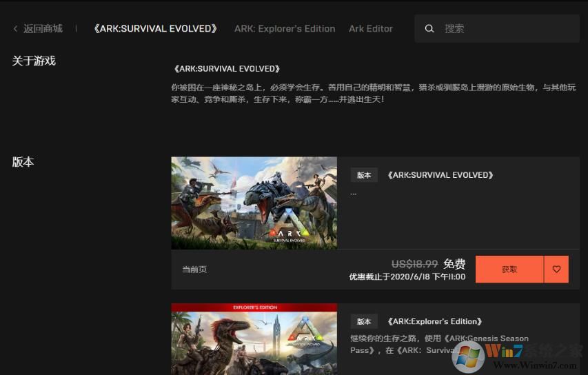Viewport: 588px width, 375px height.
Task: Select the 《ARK:SURVIVAL EVOLVED》 tab
Action: 156,29
